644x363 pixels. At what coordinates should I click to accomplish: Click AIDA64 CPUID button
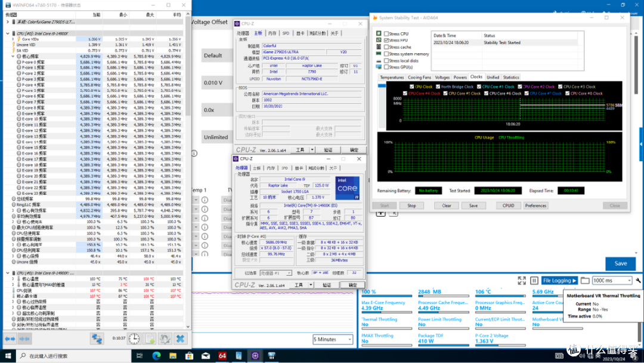coord(508,205)
